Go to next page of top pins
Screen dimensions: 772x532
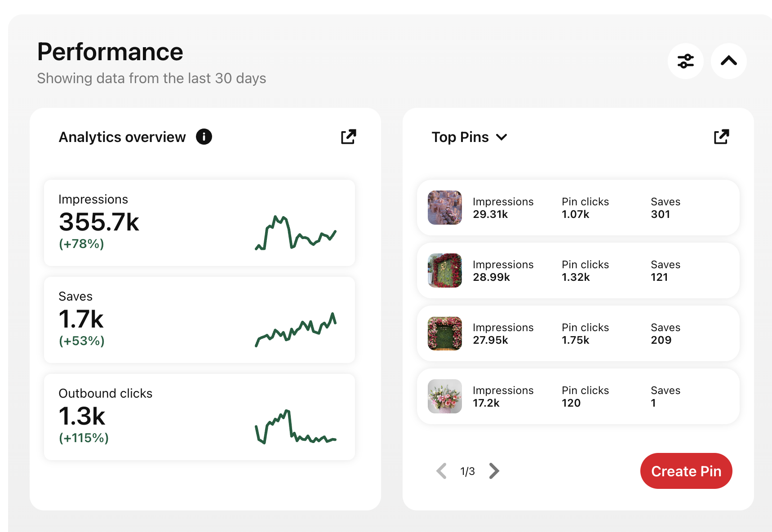[494, 471]
